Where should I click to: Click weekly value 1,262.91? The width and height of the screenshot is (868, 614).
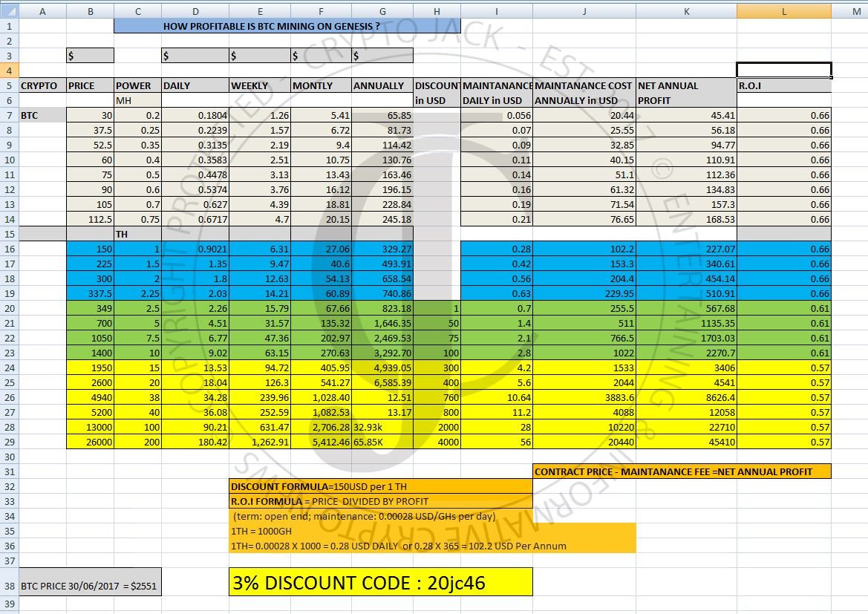pos(260,442)
